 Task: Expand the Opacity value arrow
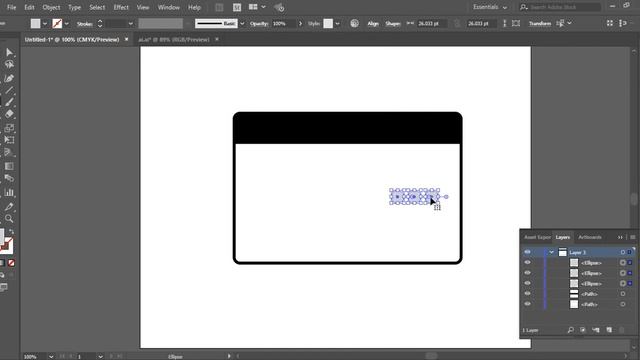(300, 24)
